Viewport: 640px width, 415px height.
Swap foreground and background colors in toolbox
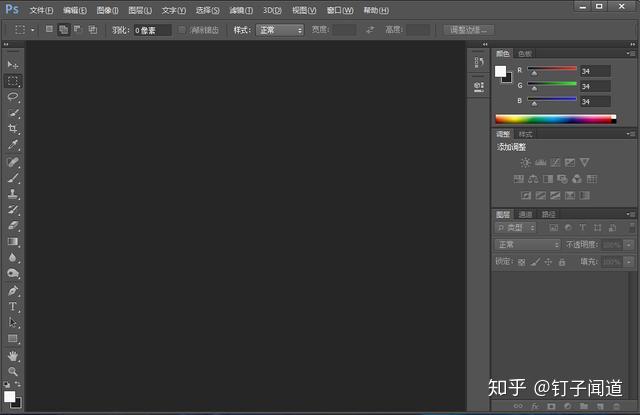coord(18,384)
